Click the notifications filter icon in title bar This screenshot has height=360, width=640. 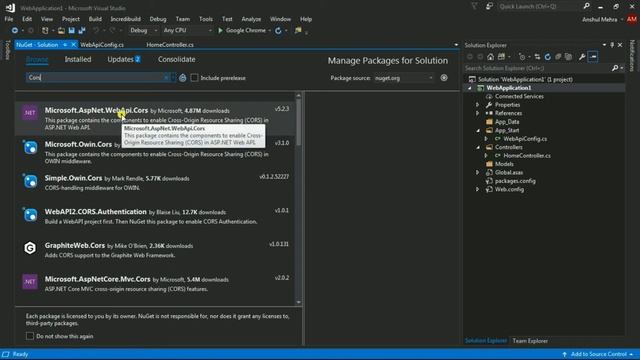[474, 7]
